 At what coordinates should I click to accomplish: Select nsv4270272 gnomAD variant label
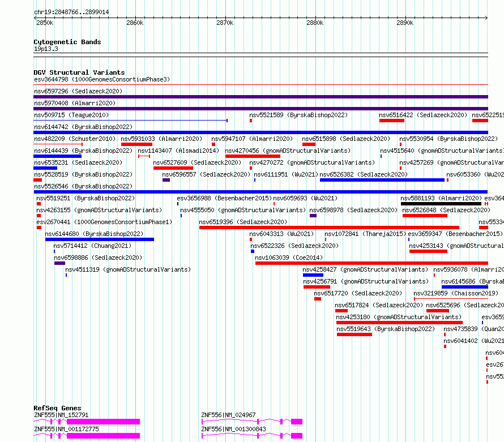click(312, 162)
